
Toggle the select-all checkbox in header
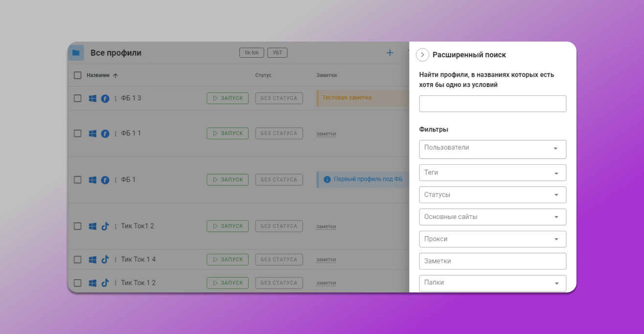point(77,75)
